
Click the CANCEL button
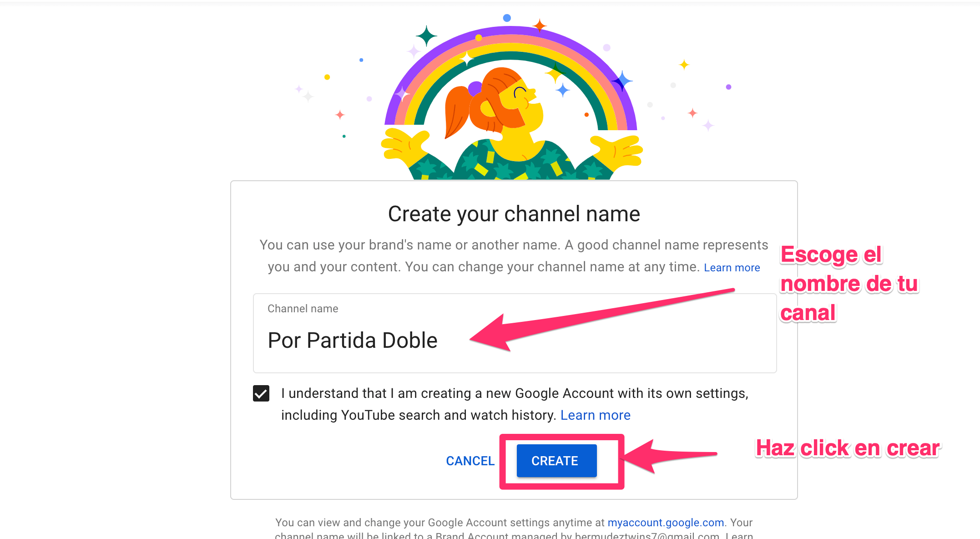coord(470,461)
